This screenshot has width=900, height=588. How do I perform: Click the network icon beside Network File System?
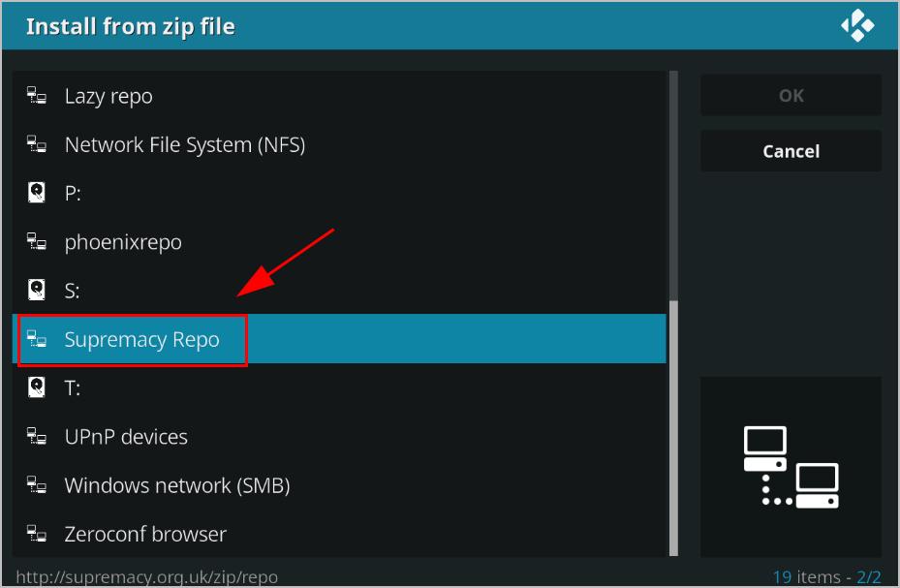point(37,144)
